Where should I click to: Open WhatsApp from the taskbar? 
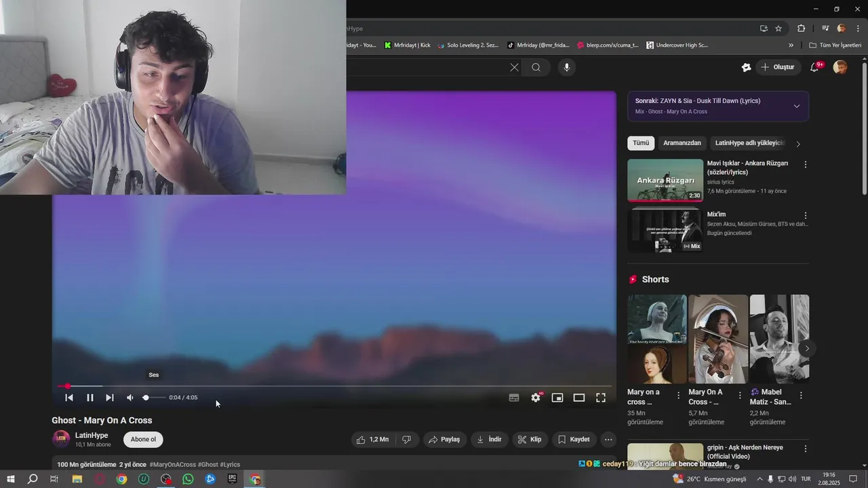click(x=188, y=479)
